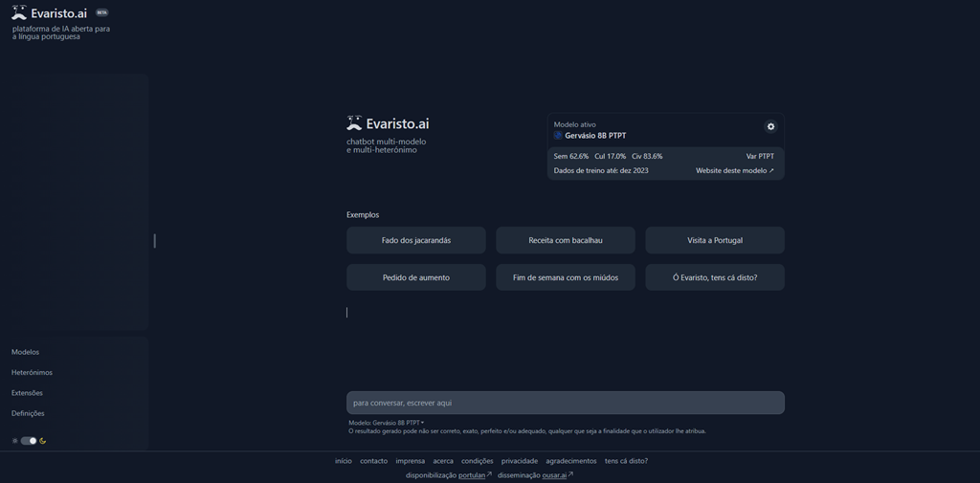Click the sidebar collapse handle
This screenshot has width=980, height=483.
154,241
